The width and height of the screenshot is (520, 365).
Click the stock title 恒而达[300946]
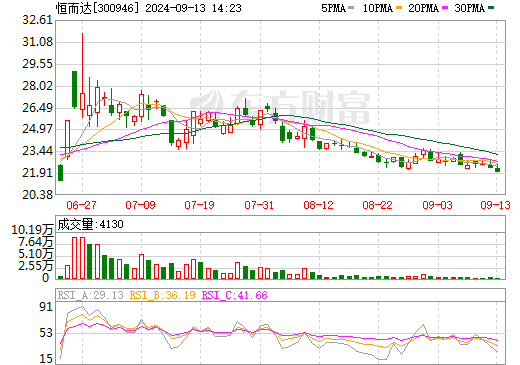[97, 8]
